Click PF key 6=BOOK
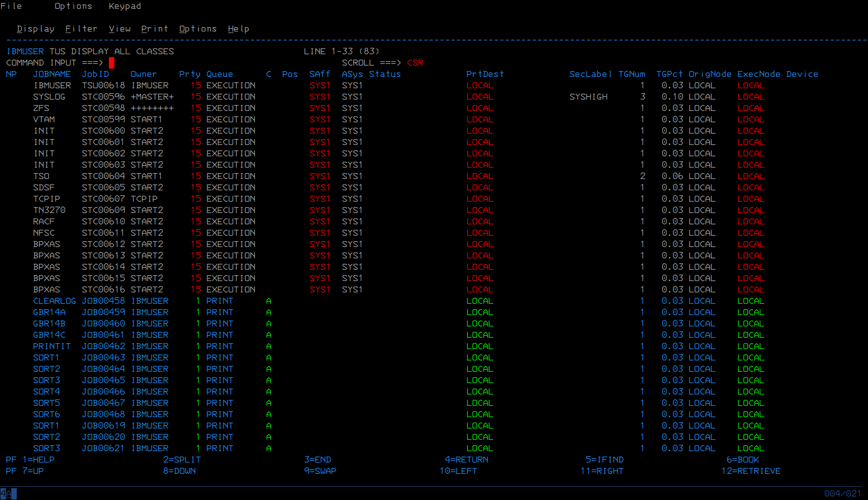 pos(742,460)
